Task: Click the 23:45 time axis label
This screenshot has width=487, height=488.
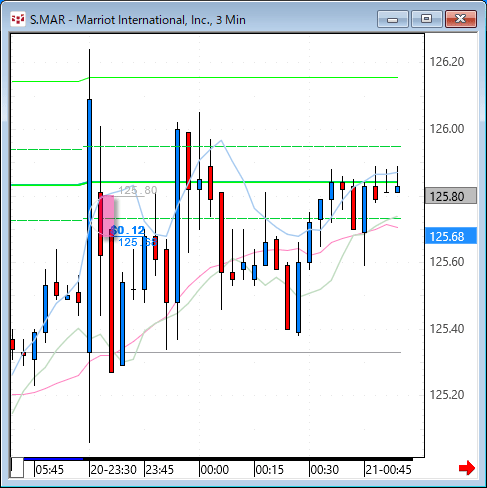Action: 160,470
